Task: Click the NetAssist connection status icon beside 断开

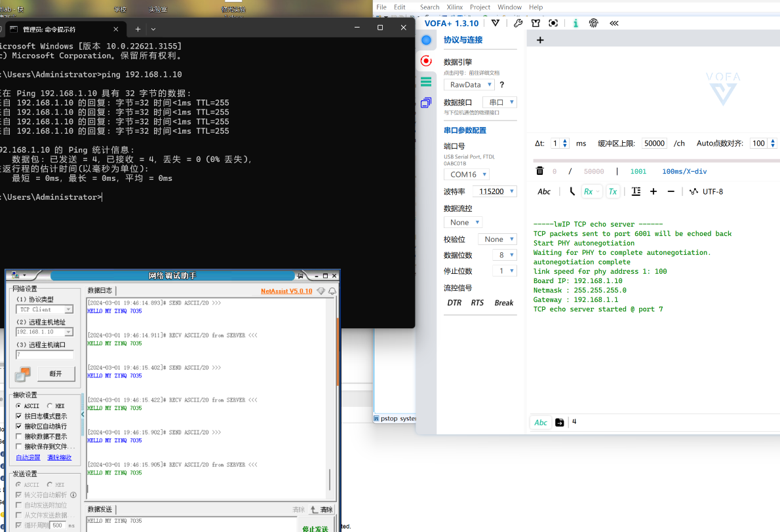Action: pyautogui.click(x=22, y=374)
